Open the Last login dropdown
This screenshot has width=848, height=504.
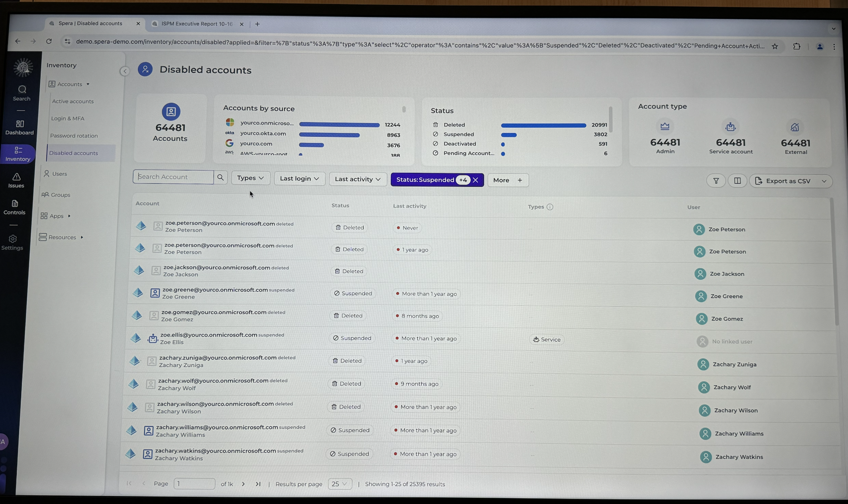(299, 178)
